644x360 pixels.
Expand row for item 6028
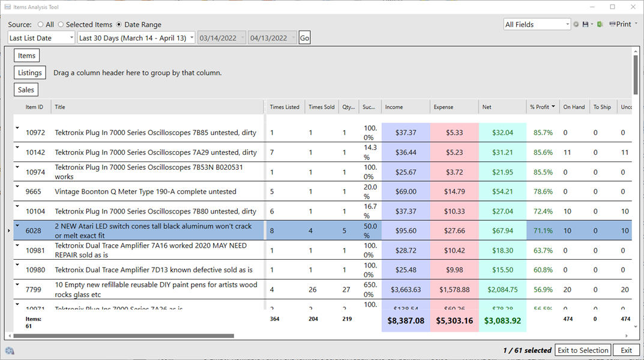coord(17,226)
